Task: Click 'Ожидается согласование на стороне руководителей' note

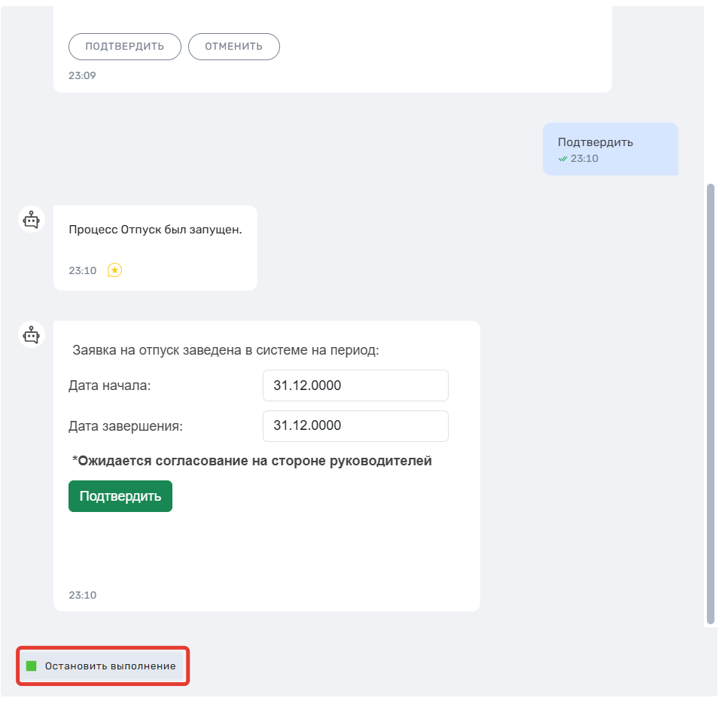Action: coord(252,461)
